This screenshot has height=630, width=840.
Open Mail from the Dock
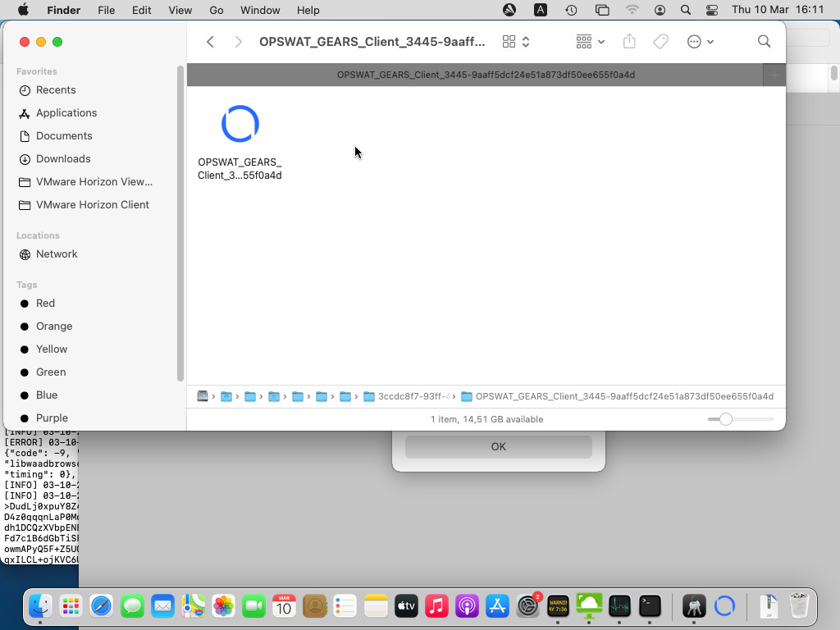tap(162, 606)
